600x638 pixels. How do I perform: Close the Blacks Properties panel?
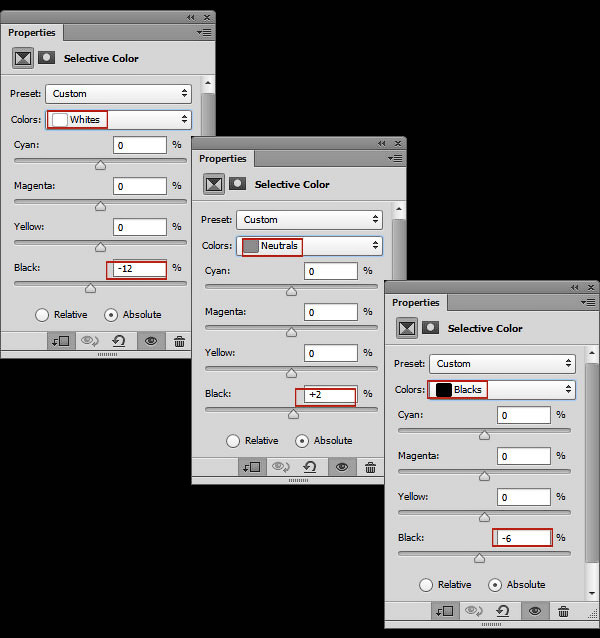coord(591,288)
